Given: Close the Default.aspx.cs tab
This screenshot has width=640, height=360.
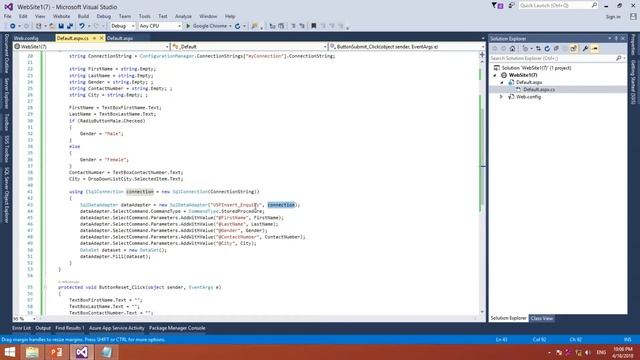Looking at the screenshot, I should 101,38.
